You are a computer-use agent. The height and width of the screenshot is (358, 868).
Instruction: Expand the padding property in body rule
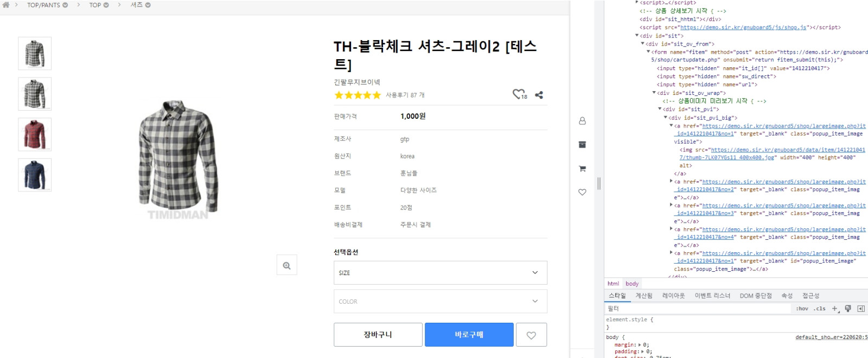(643, 351)
